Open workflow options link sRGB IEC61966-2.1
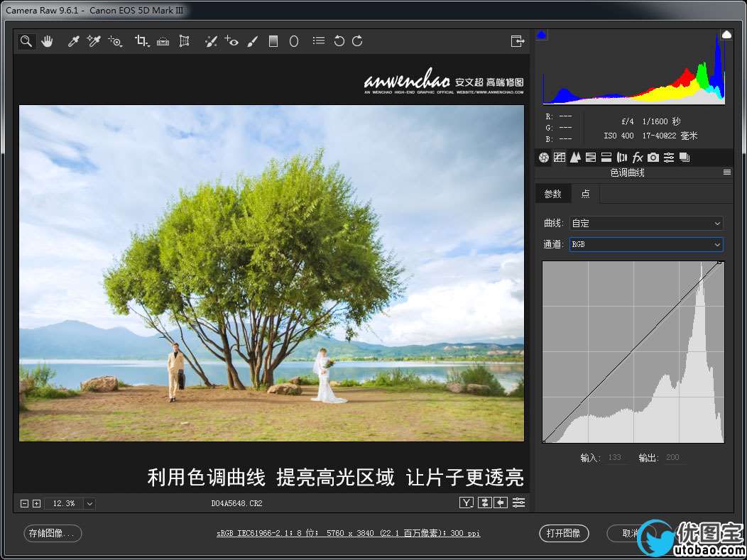The height and width of the screenshot is (560, 747). tap(348, 533)
